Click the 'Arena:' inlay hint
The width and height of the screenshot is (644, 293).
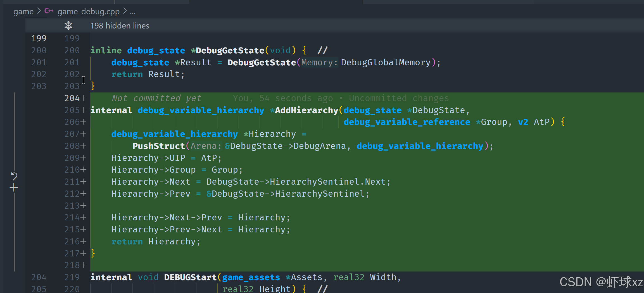(206, 146)
